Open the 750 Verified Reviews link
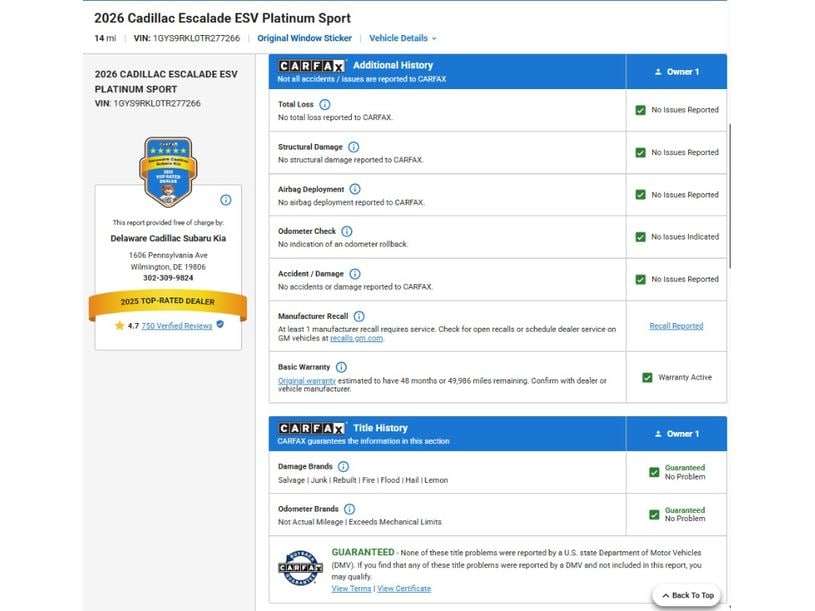 point(177,326)
